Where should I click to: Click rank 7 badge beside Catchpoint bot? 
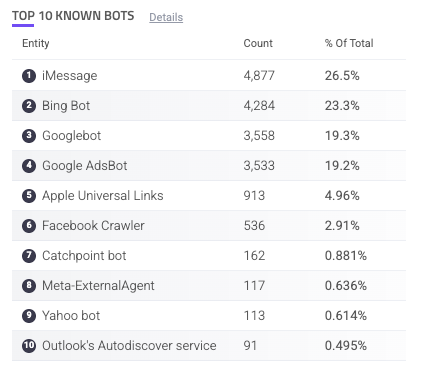click(29, 256)
